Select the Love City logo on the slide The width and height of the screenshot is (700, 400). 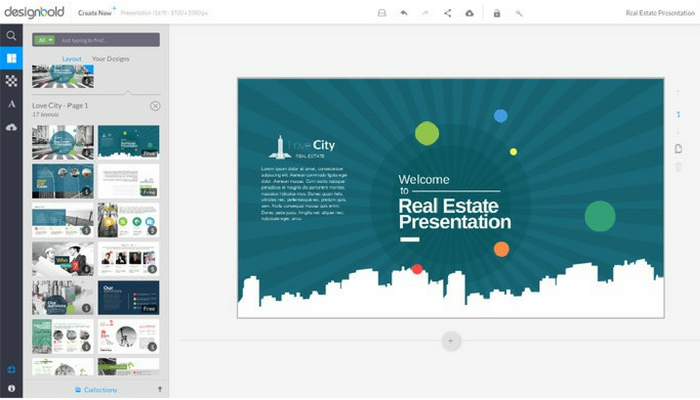click(302, 147)
